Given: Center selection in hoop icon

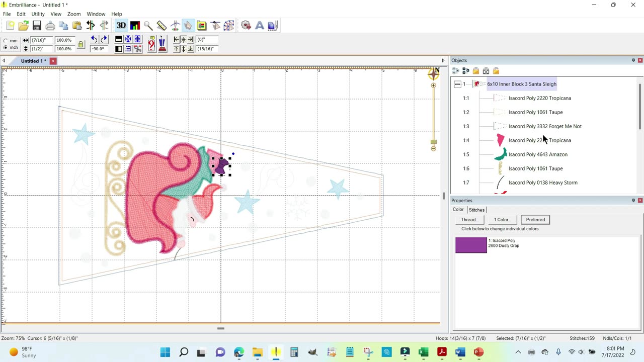Looking at the screenshot, I should pyautogui.click(x=137, y=39).
